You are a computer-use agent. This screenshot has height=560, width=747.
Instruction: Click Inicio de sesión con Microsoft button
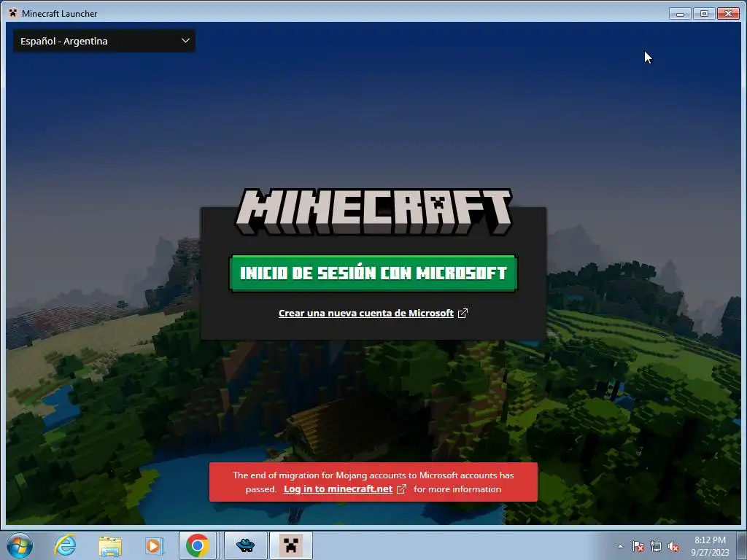[373, 273]
